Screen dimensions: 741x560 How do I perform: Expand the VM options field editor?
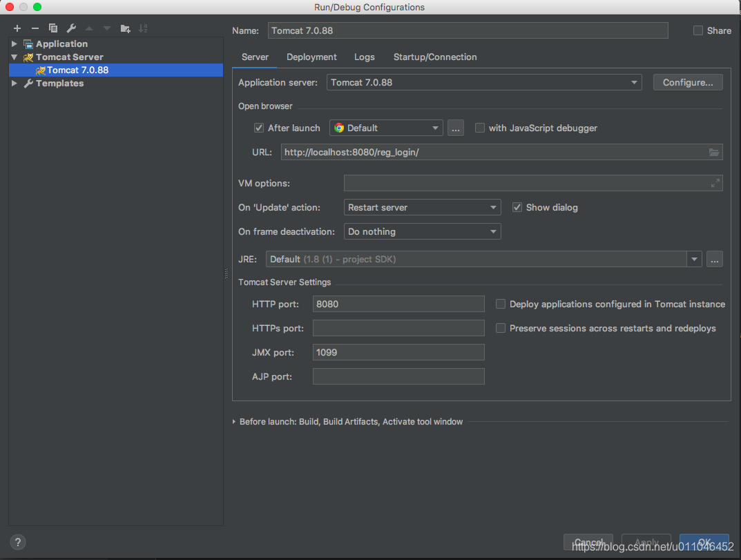point(715,183)
